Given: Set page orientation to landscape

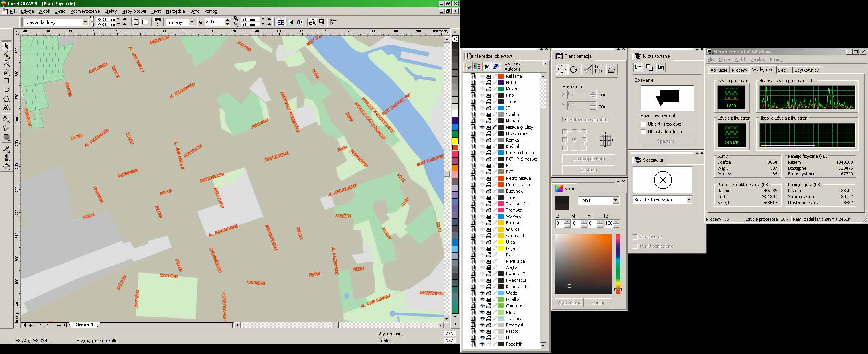Looking at the screenshot, I should [x=145, y=22].
